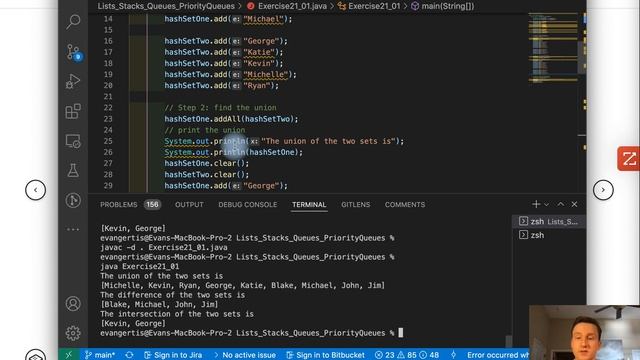This screenshot has width=640, height=360.
Task: Switch to the DEBUG CONSOLE tab
Action: click(x=247, y=204)
